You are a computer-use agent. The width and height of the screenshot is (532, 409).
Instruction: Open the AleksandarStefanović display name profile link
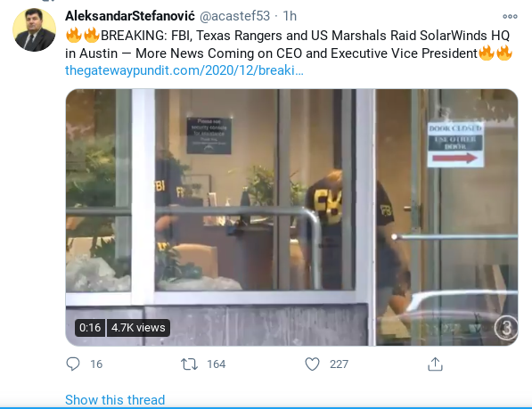point(130,16)
